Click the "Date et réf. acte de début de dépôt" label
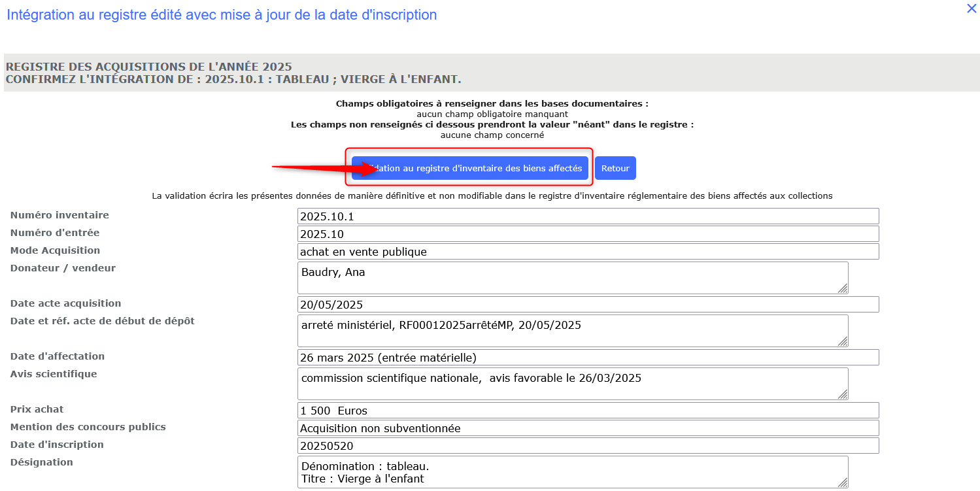The image size is (980, 491). point(103,321)
